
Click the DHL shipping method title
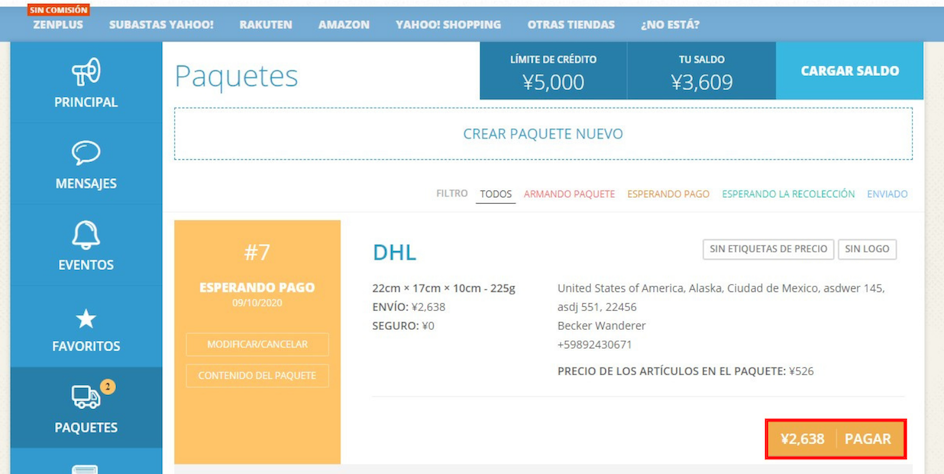(x=394, y=252)
